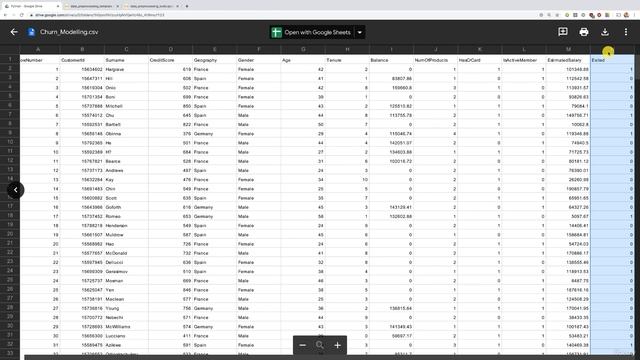Click the CustomerId header cell

[82, 60]
